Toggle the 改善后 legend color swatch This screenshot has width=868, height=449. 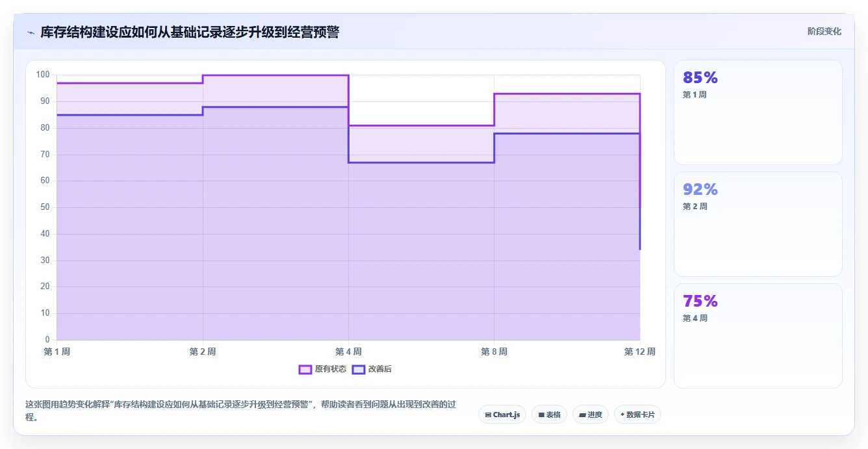(359, 369)
